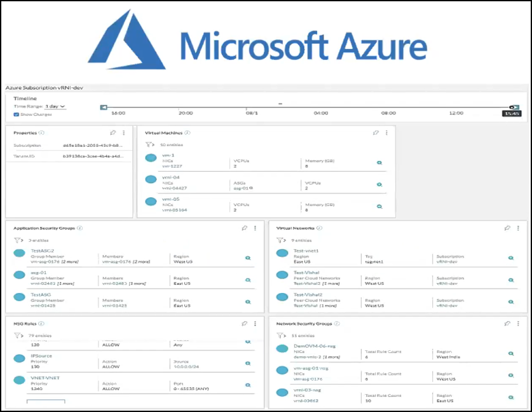Screen dimensions: 532x412
Task: Click the magnifier icon for vrni-04
Action: pyautogui.click(x=379, y=184)
